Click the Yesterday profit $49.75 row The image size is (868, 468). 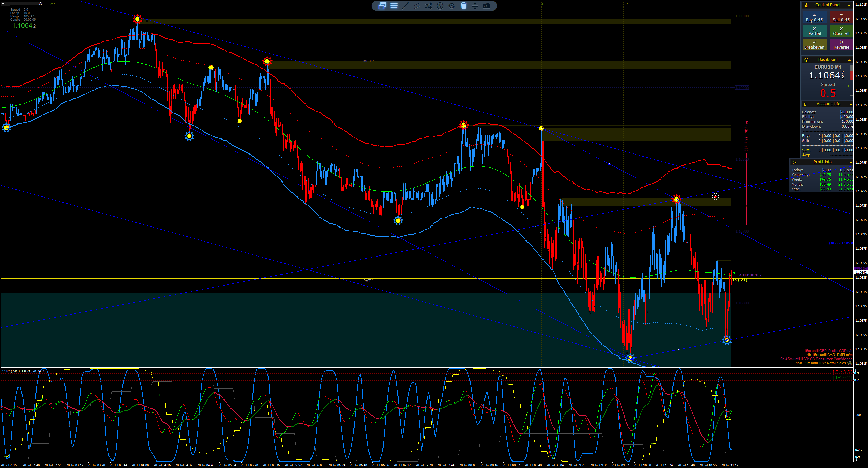822,175
